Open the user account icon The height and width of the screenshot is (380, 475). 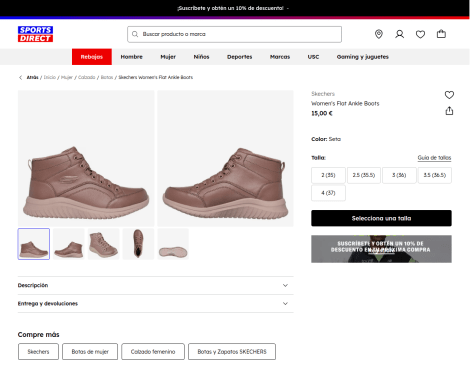coord(399,34)
